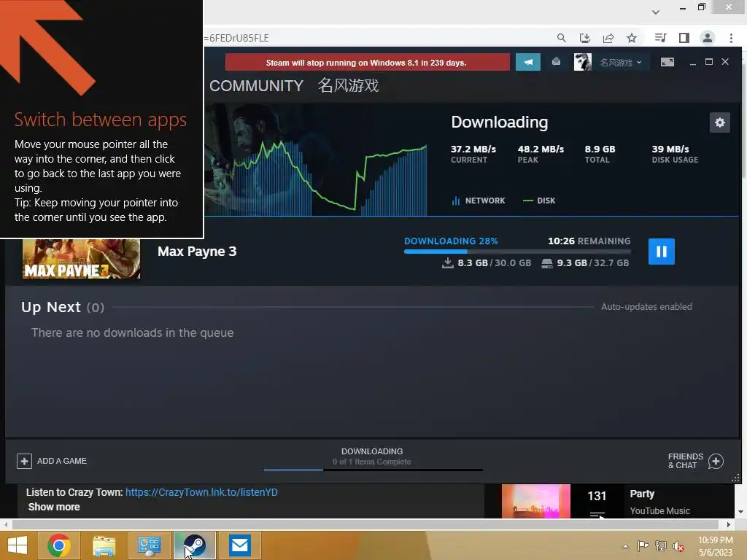Minimize the Steam window
The width and height of the screenshot is (747, 560).
(693, 63)
